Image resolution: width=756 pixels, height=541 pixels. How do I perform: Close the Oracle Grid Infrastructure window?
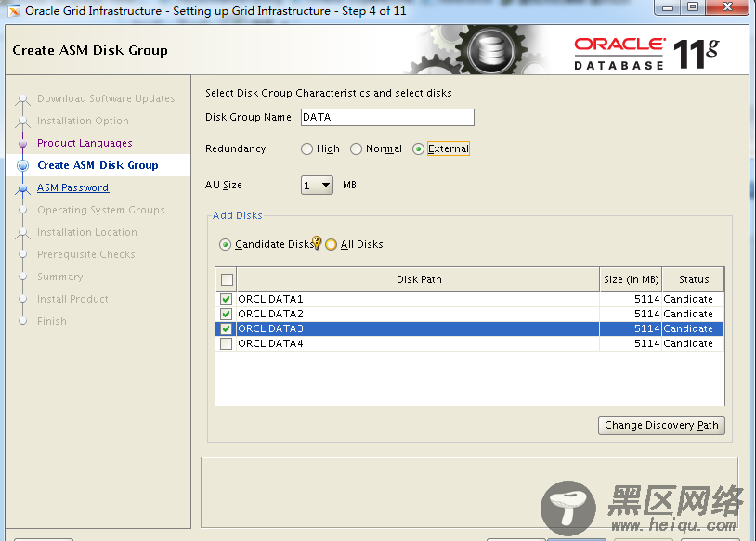[x=727, y=7]
